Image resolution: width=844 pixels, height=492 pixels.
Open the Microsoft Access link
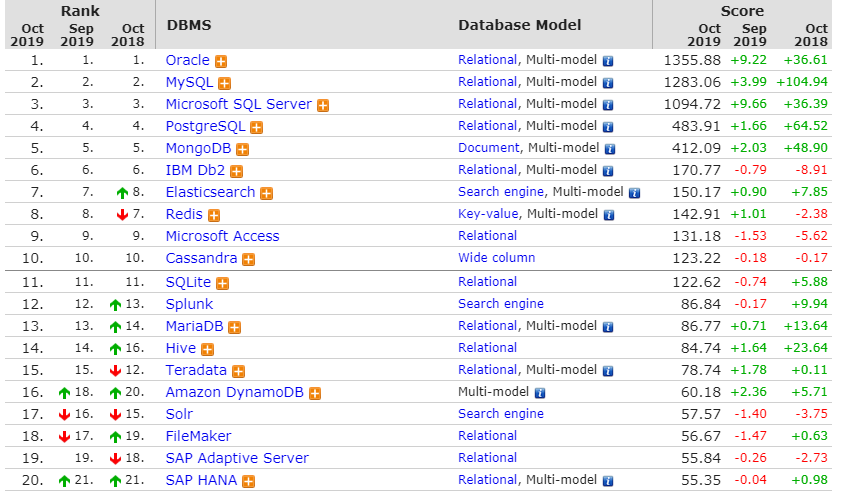222,236
